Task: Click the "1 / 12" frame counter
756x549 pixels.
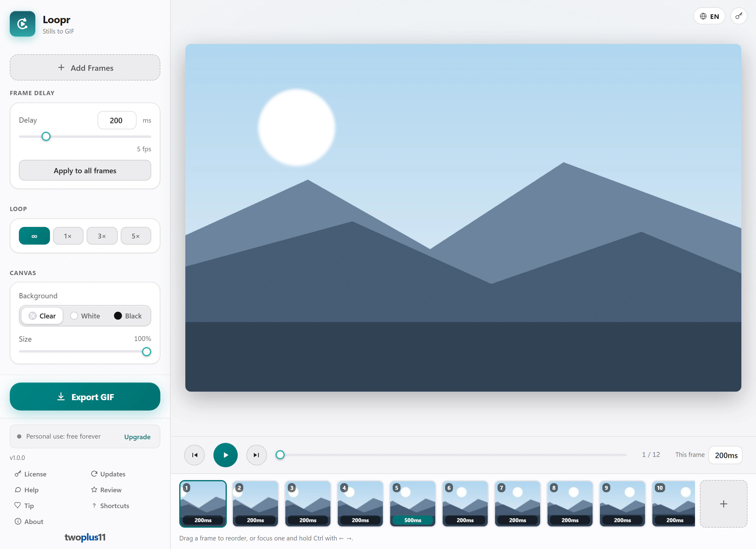Action: 651,455
